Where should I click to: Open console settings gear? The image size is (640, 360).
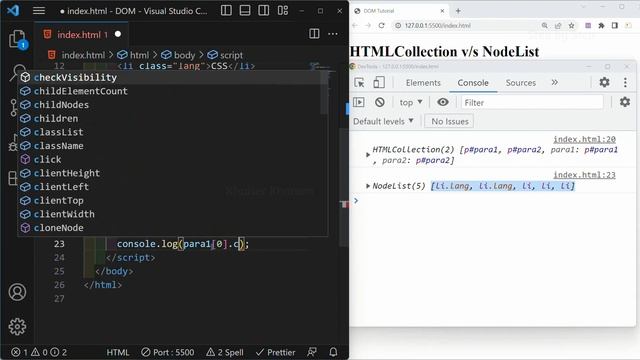click(x=625, y=102)
